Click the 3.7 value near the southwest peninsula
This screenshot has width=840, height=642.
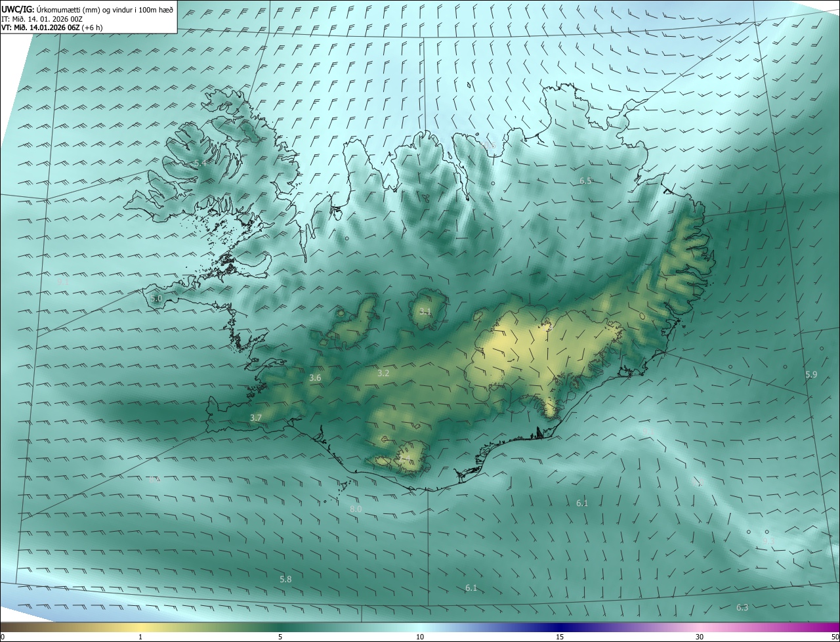[256, 417]
